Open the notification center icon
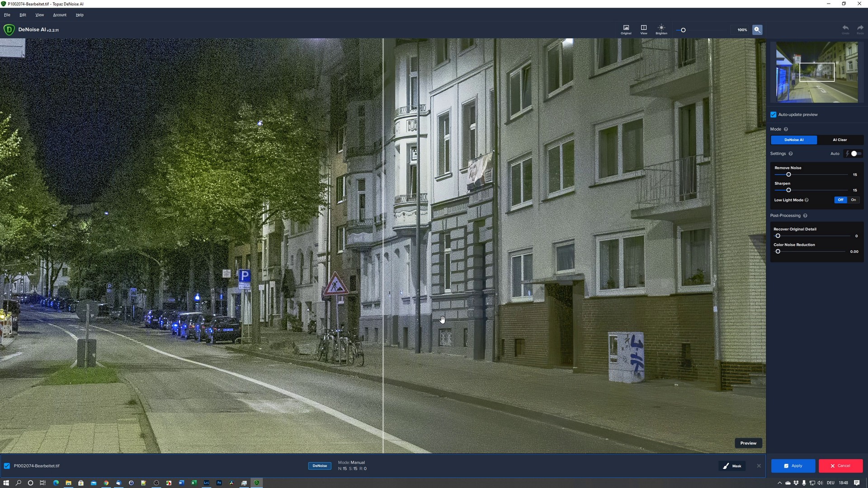 click(857, 483)
